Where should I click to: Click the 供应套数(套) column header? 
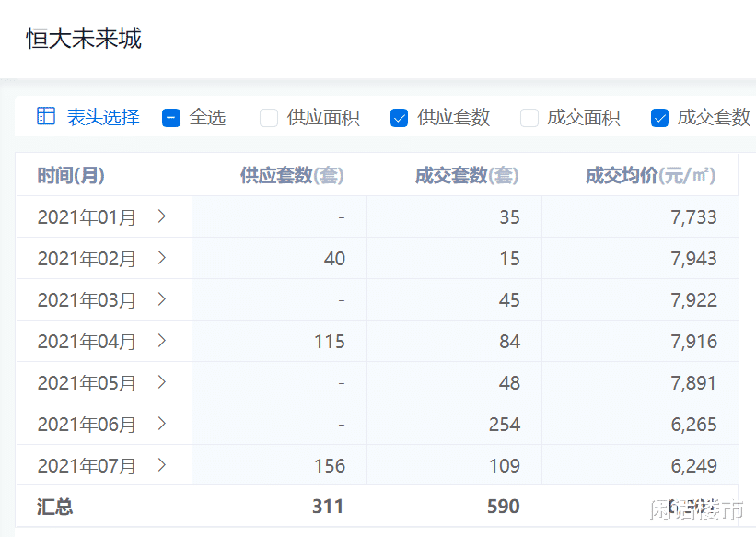click(x=292, y=175)
